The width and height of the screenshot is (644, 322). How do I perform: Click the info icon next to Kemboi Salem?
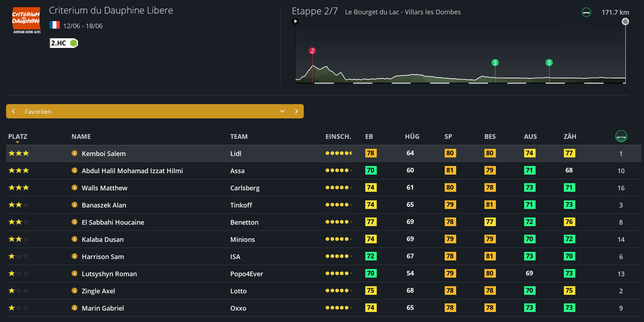tap(74, 153)
